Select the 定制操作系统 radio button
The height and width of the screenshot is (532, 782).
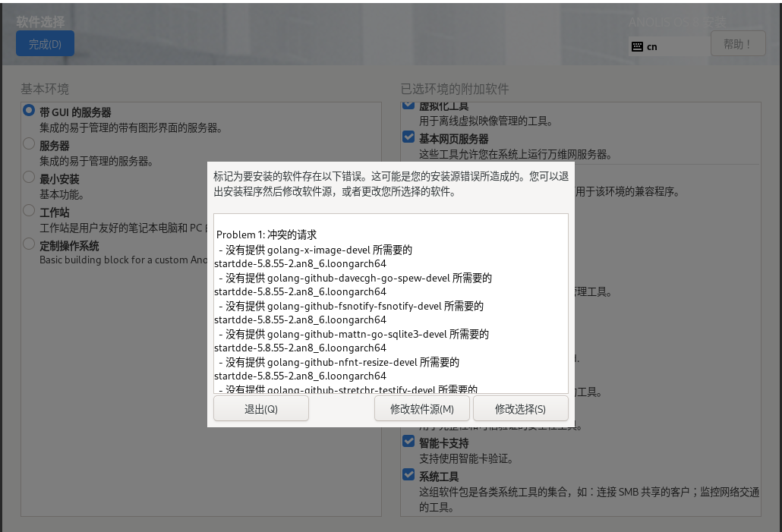click(29, 244)
